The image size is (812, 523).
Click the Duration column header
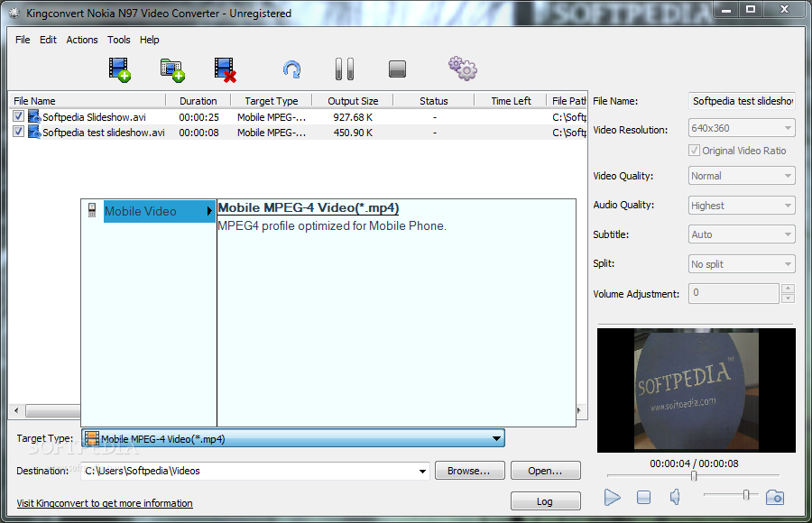[x=198, y=101]
